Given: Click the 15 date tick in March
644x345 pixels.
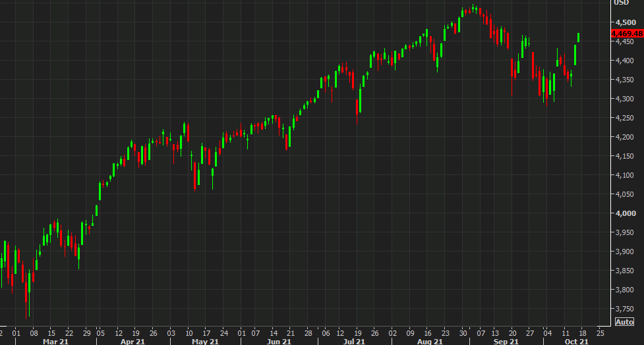Looking at the screenshot, I should click(x=51, y=332).
